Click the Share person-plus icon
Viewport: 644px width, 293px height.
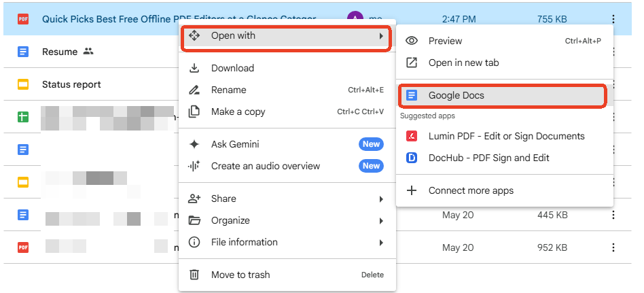click(194, 199)
